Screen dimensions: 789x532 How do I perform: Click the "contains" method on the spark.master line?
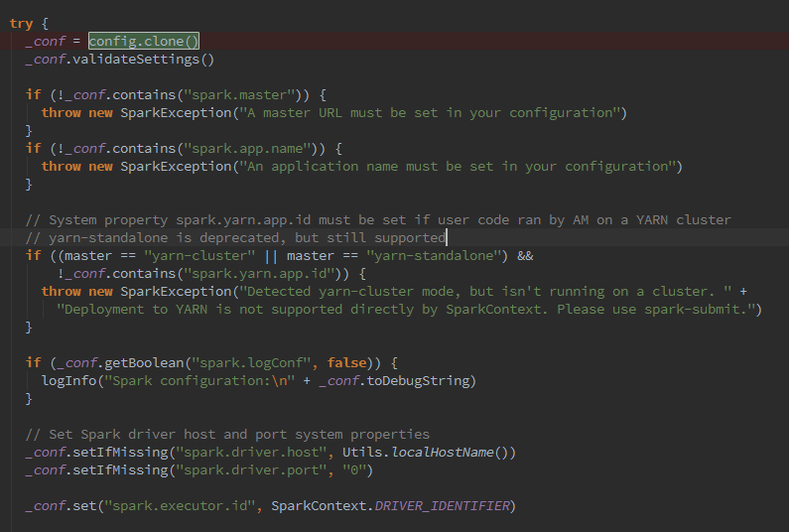pyautogui.click(x=144, y=95)
